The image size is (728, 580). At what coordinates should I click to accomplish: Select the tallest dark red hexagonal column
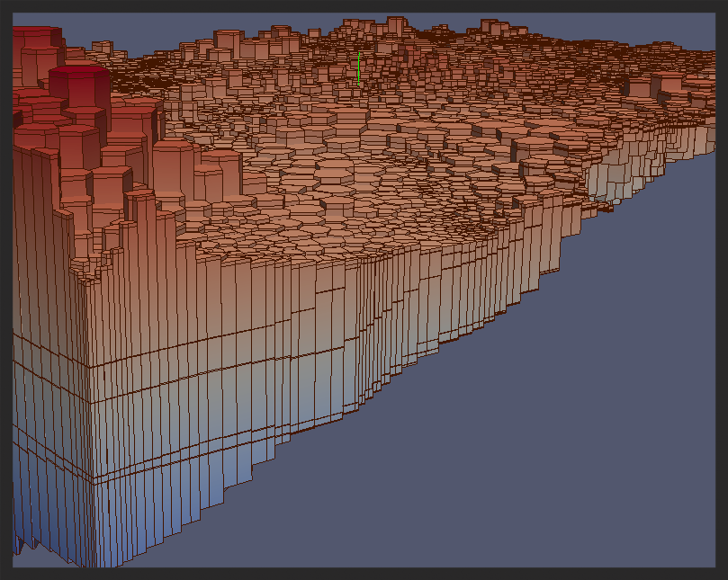coord(79,98)
